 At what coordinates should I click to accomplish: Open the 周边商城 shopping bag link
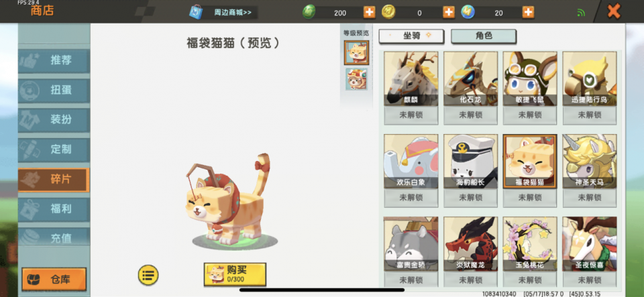[x=223, y=12]
